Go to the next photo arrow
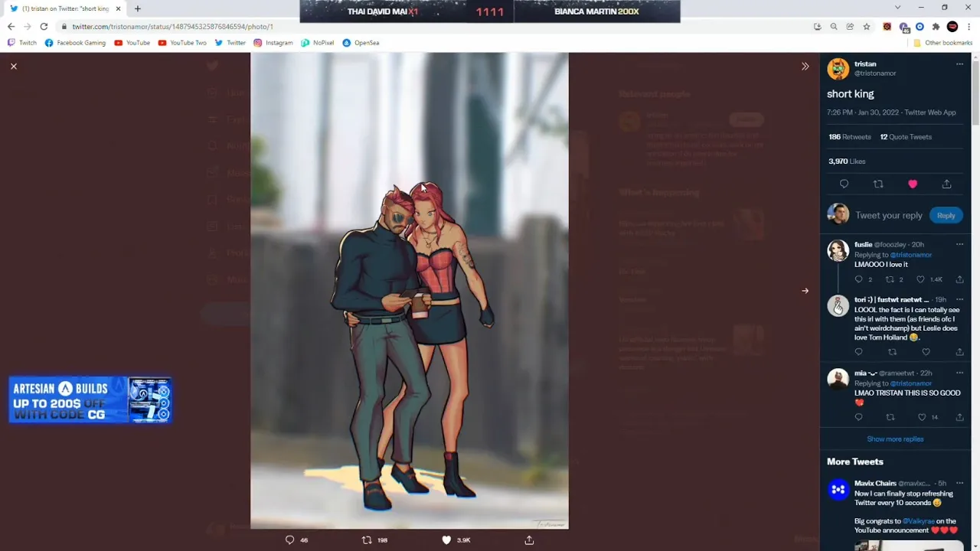The image size is (980, 551). point(805,291)
